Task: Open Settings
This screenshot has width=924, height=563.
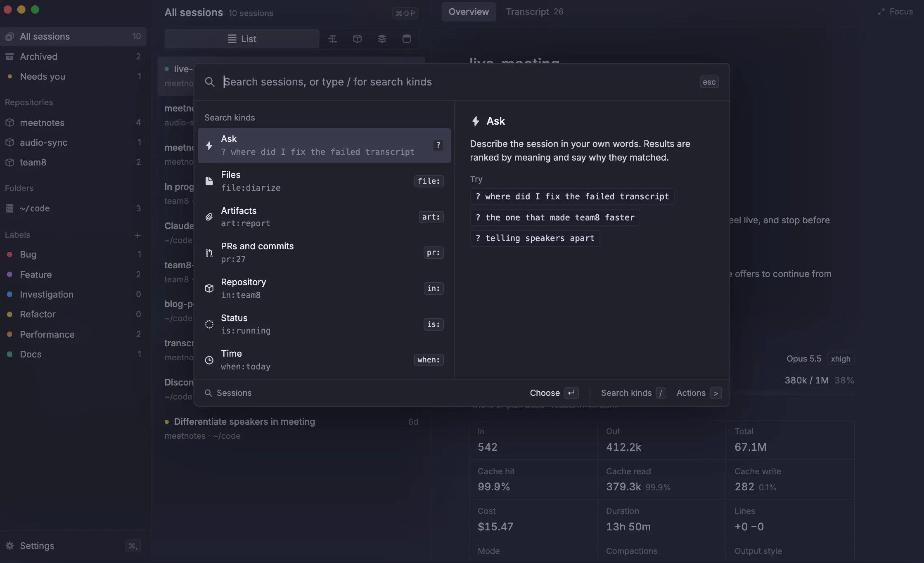Action: 73,546
